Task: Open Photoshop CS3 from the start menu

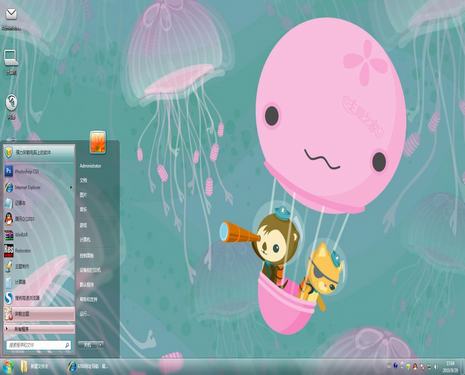Action: pyautogui.click(x=39, y=171)
